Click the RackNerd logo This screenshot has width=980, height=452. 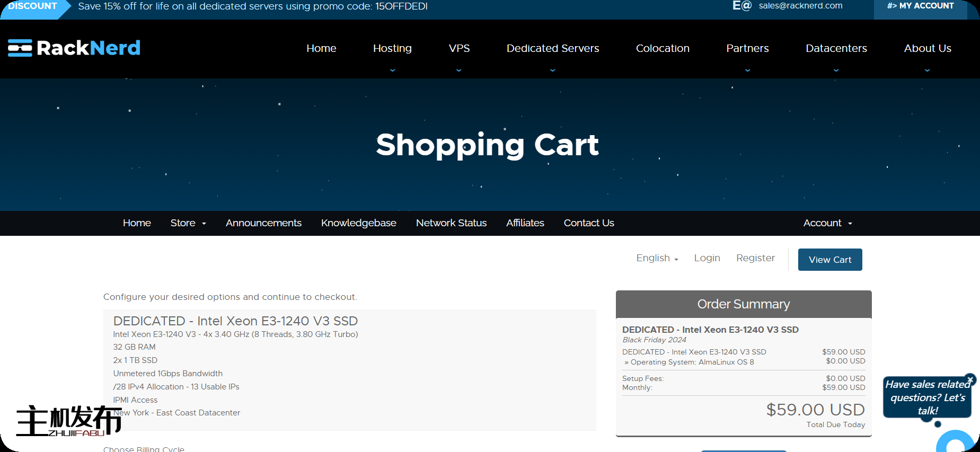click(x=74, y=48)
